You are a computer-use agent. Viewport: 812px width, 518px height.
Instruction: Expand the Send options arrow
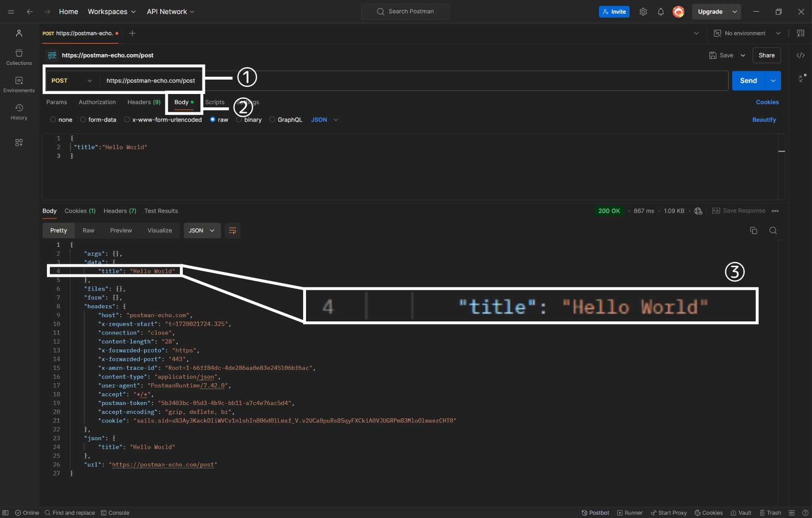click(x=773, y=81)
